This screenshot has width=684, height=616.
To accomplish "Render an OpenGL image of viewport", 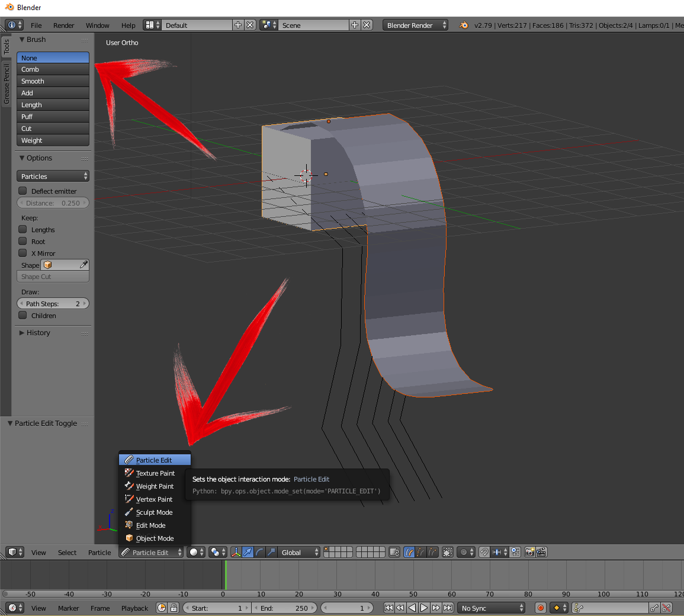I will click(529, 552).
